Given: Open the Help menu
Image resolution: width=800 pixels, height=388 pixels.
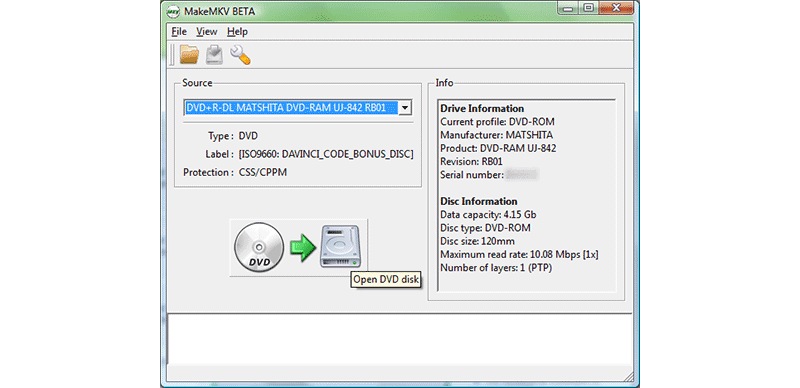Looking at the screenshot, I should tap(237, 32).
